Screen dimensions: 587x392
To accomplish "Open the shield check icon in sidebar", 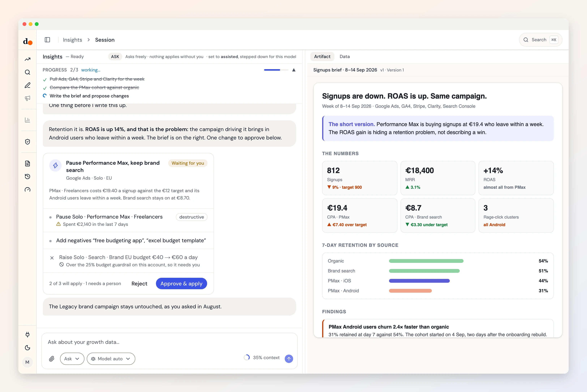I will coord(28,142).
